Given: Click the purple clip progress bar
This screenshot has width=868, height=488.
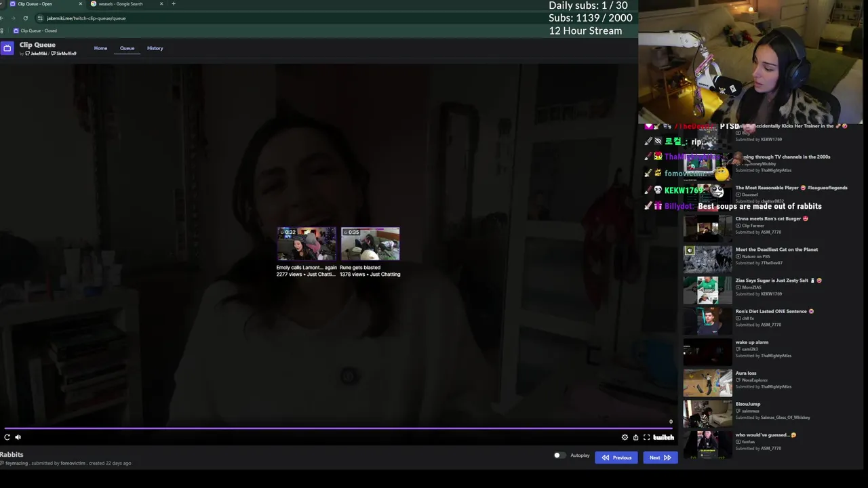Looking at the screenshot, I should tap(339, 428).
